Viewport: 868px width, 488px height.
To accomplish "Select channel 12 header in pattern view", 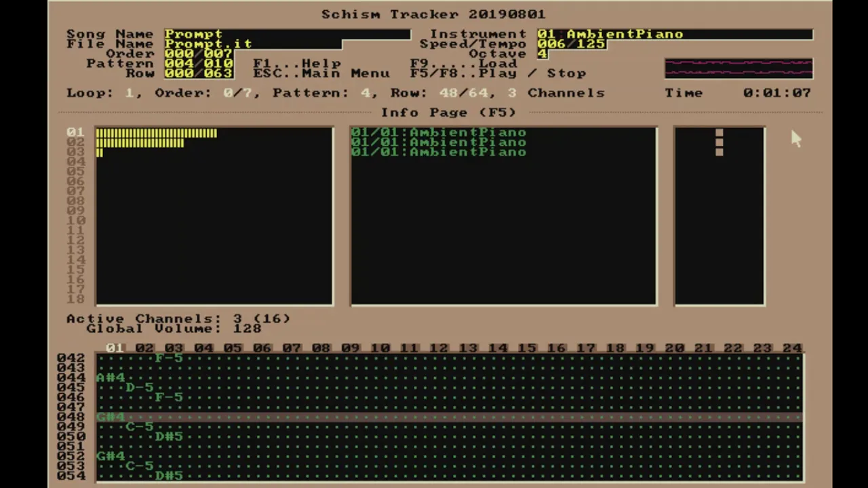I will (439, 348).
